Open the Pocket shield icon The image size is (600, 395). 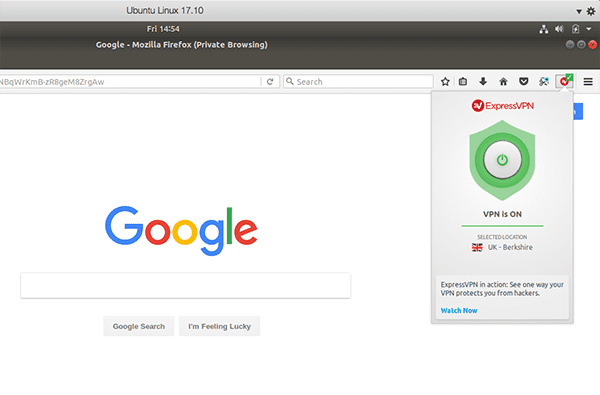(523, 82)
